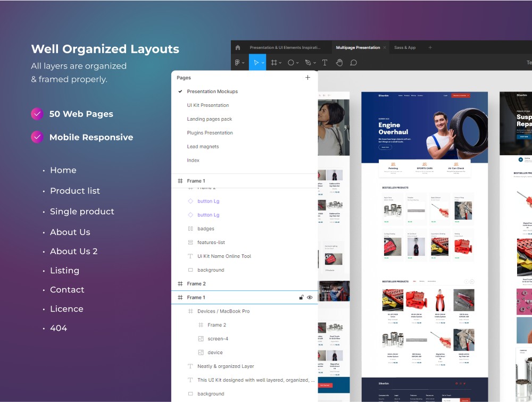This screenshot has width=532, height=402.
Task: Toggle lock on selected Frame 1 layer
Action: tap(301, 298)
